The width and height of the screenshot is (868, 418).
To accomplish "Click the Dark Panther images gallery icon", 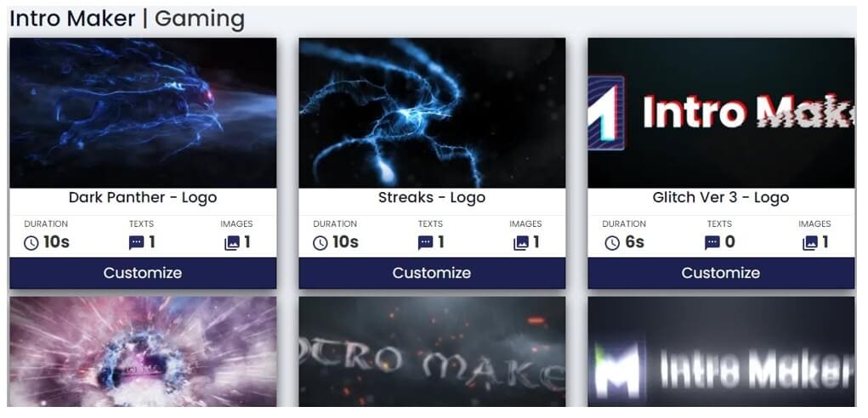I will coord(232,243).
